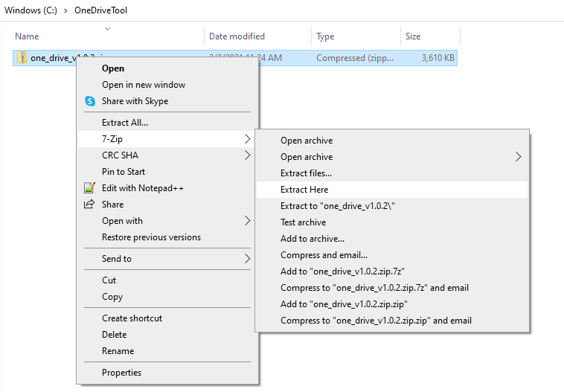Click the breadcrumb chevron after Windows (C:)
This screenshot has height=392, width=564.
click(x=65, y=10)
